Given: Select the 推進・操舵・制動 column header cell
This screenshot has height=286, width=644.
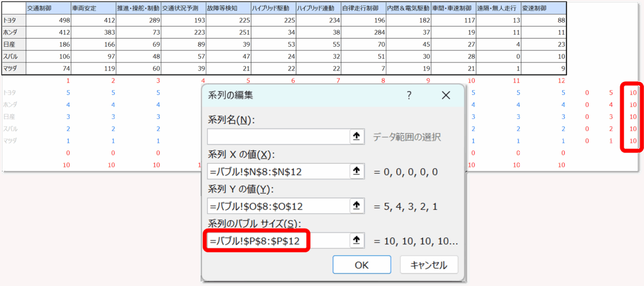Looking at the screenshot, I should tap(138, 8).
